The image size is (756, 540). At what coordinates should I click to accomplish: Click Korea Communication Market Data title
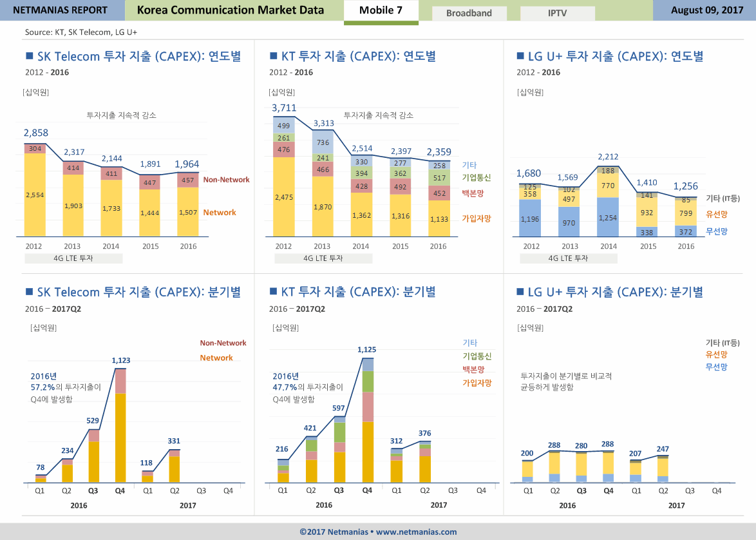click(x=231, y=10)
